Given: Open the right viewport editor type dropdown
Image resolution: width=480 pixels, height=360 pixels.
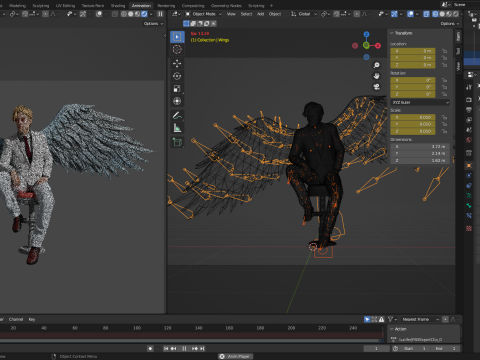Looking at the screenshot, I should [176, 14].
